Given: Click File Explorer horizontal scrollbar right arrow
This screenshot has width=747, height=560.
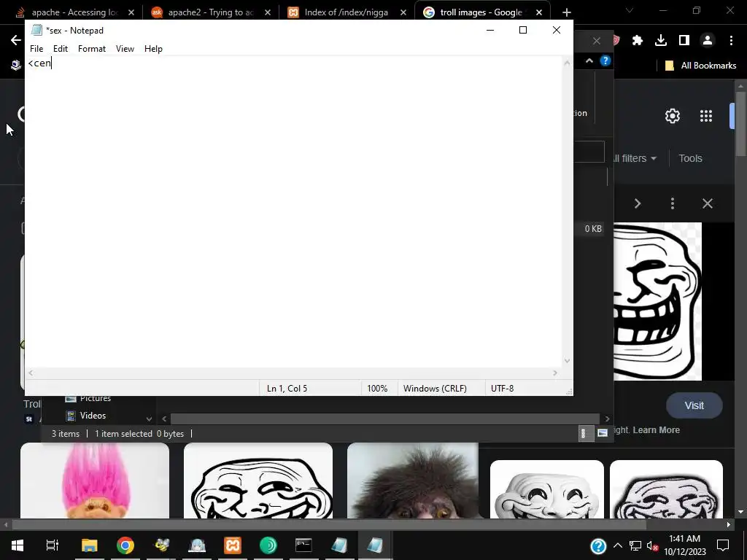Looking at the screenshot, I should coord(607,419).
